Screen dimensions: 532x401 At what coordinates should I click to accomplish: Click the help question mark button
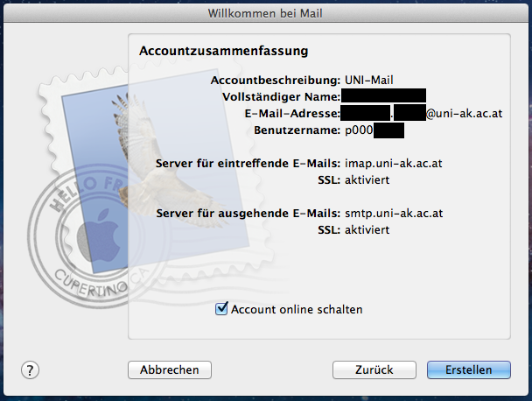[x=30, y=369]
